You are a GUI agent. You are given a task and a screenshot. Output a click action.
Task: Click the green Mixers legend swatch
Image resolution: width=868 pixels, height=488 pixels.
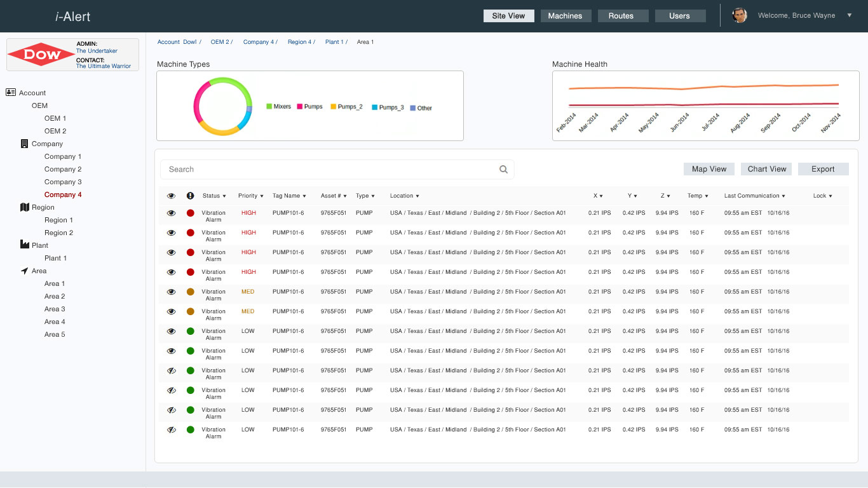pyautogui.click(x=269, y=107)
